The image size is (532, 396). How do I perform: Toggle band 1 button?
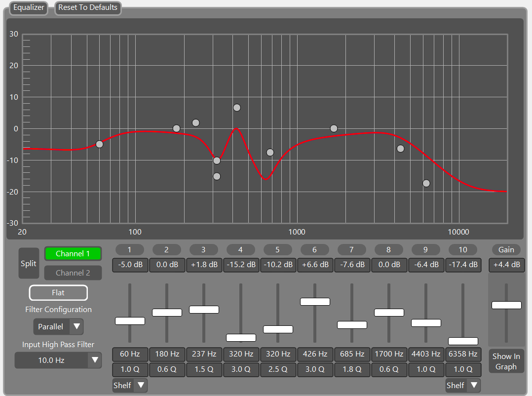tap(130, 250)
